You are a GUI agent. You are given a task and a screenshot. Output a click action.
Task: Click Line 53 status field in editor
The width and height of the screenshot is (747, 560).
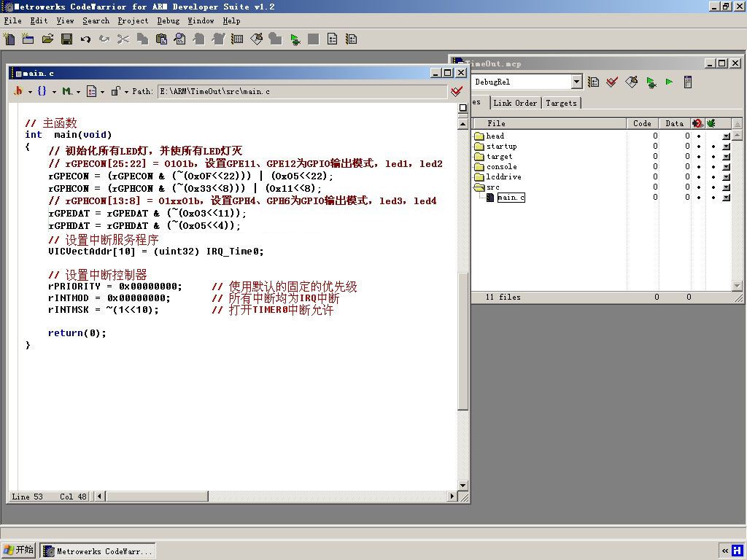27,497
